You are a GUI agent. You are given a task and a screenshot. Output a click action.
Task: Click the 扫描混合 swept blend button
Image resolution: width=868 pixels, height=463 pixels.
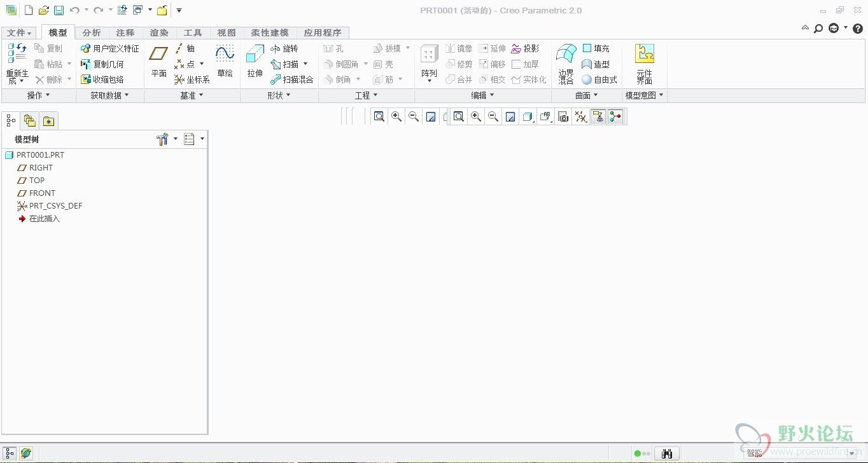291,79
